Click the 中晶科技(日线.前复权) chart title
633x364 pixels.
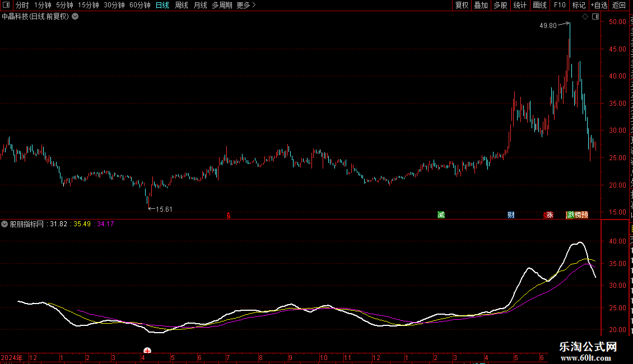tap(35, 17)
